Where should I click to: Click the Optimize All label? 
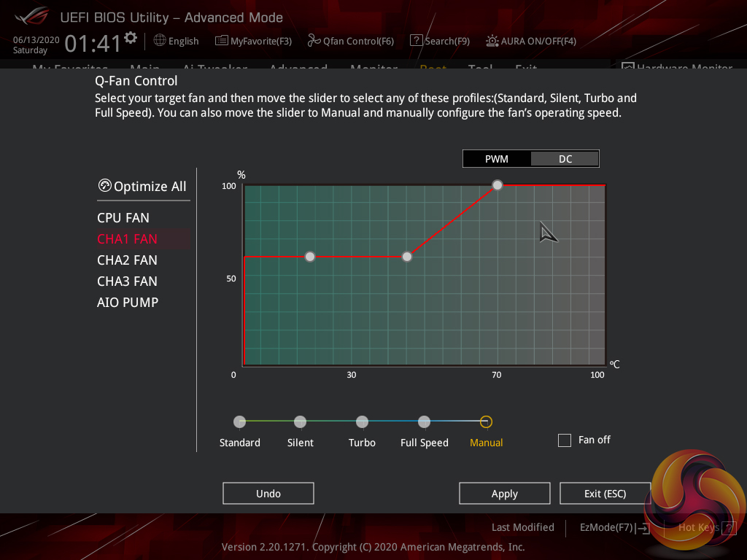[x=150, y=186]
